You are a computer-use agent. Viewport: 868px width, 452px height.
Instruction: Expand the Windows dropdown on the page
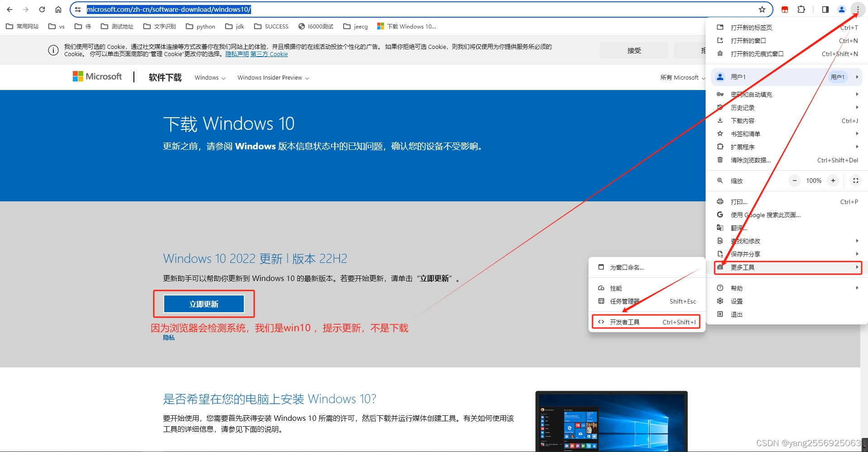(x=209, y=77)
